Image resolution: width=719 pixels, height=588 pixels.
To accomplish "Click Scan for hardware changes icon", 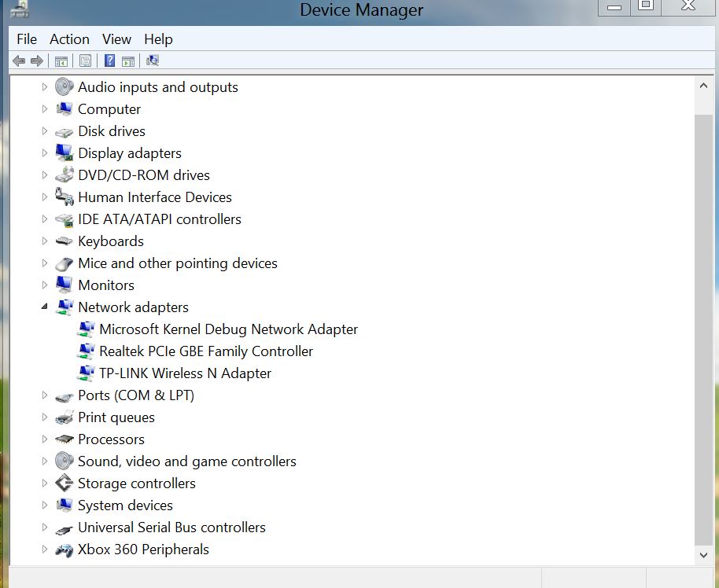I will pyautogui.click(x=153, y=61).
